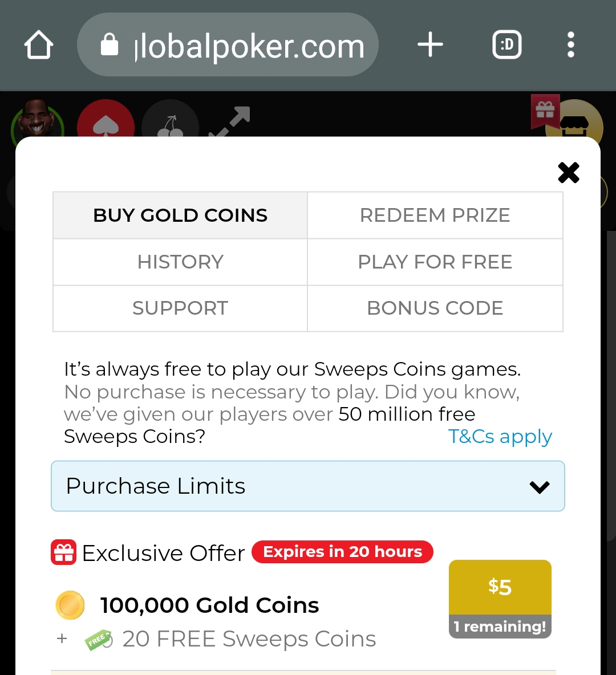This screenshot has width=616, height=675.
Task: Click the Expires in 20 hours badge
Action: 342,552
